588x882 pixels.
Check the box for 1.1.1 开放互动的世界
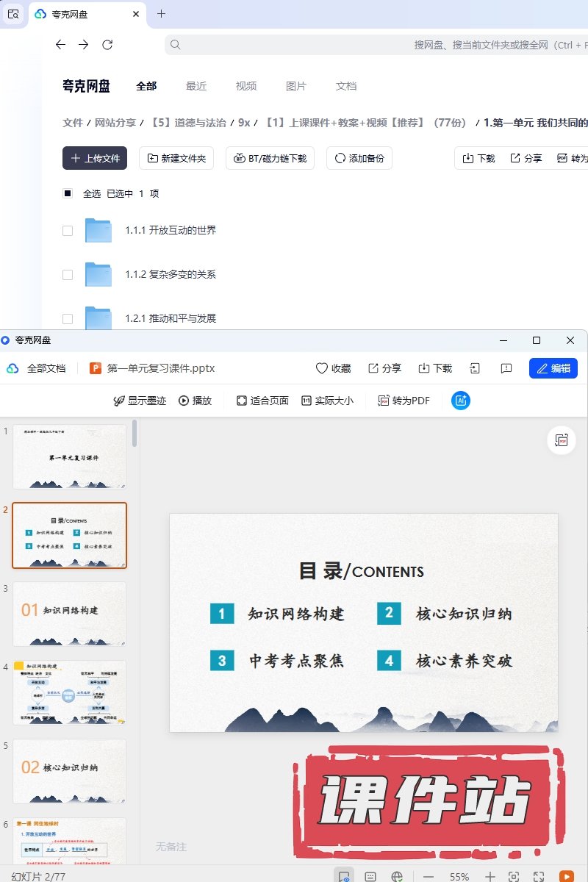point(68,231)
